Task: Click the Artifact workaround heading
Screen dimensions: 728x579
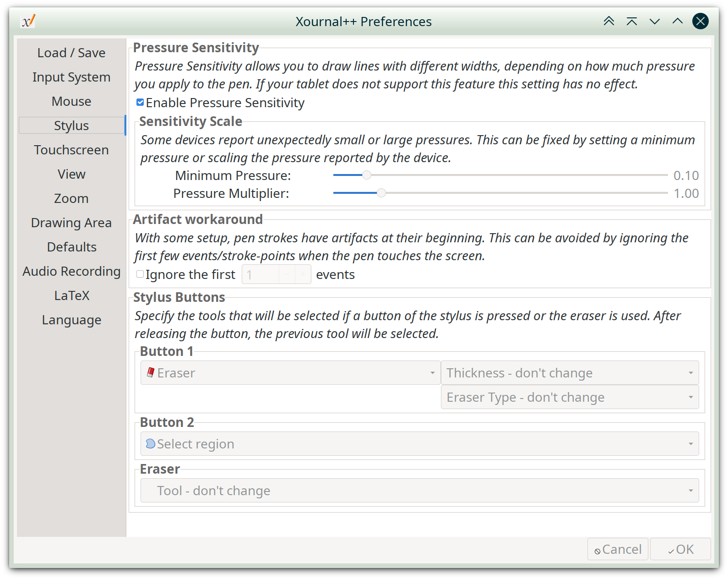Action: [x=198, y=219]
